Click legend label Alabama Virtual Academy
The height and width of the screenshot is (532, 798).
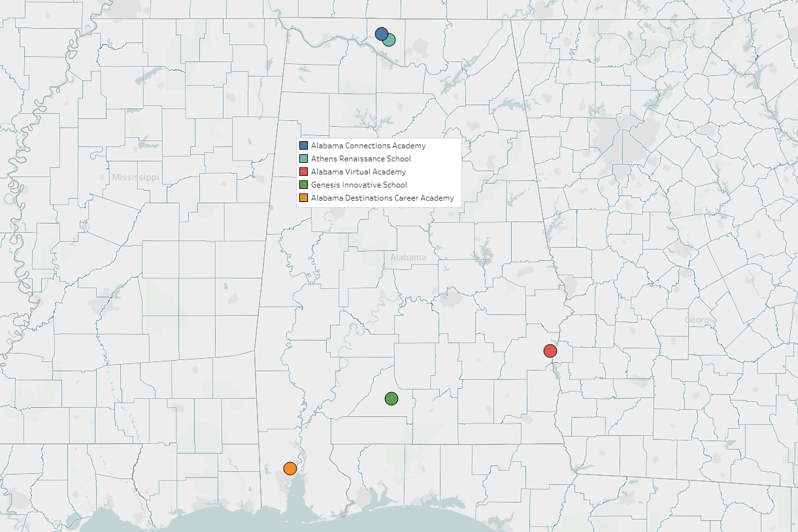click(x=358, y=172)
